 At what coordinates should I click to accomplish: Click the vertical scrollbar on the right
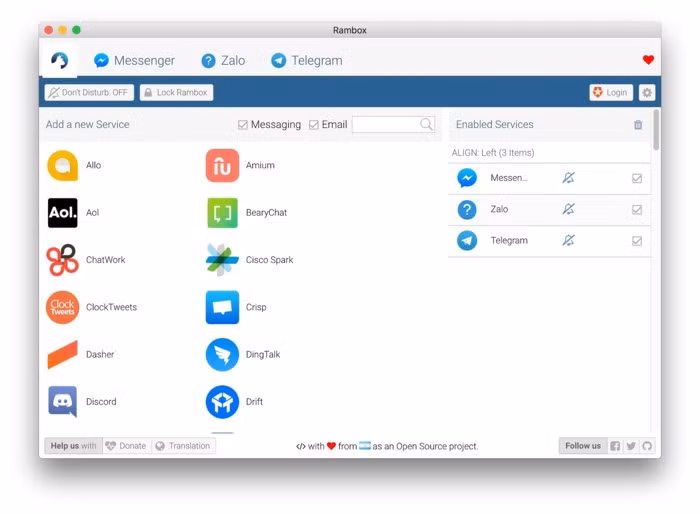[656, 130]
